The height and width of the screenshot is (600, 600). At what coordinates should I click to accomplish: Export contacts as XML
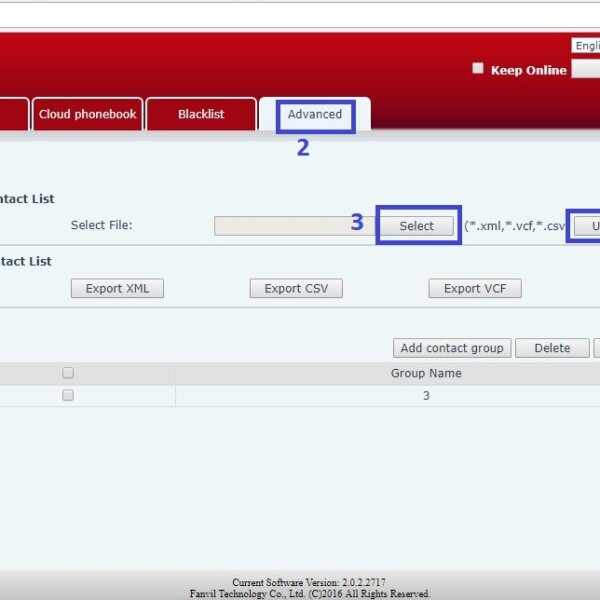(x=117, y=289)
